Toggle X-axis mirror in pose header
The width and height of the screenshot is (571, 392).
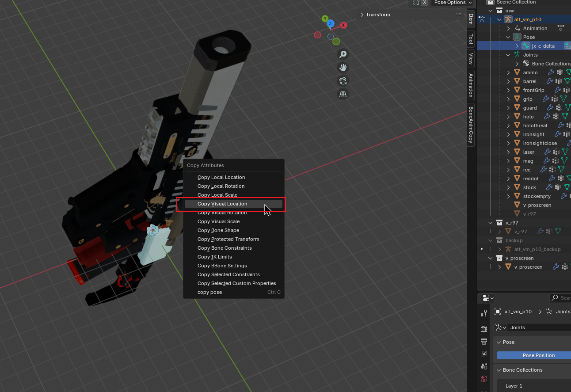[x=424, y=3]
